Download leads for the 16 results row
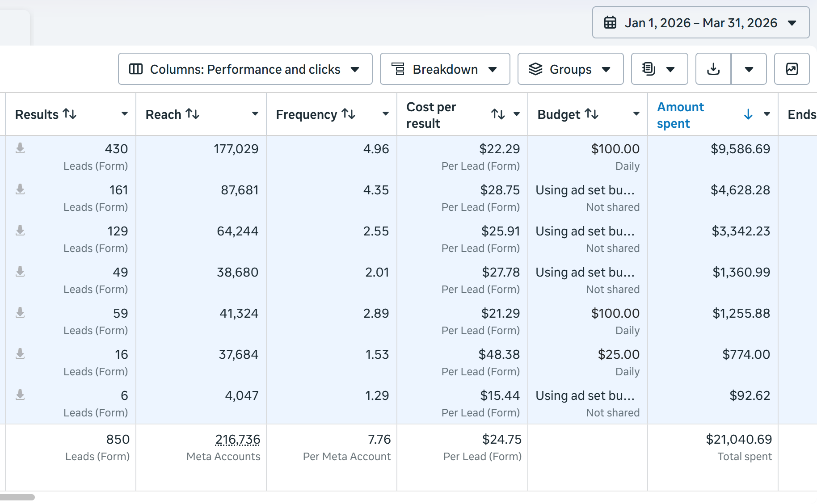This screenshot has height=504, width=817. click(20, 354)
